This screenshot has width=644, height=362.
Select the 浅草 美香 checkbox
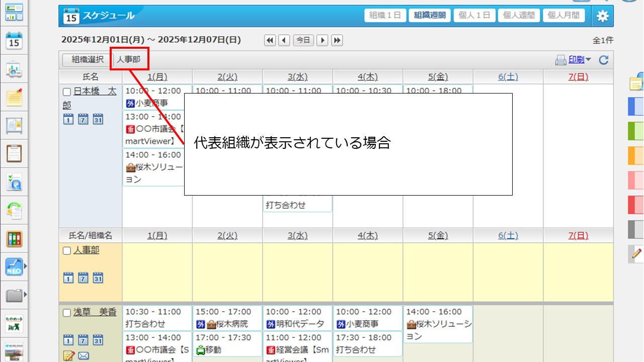pos(67,313)
